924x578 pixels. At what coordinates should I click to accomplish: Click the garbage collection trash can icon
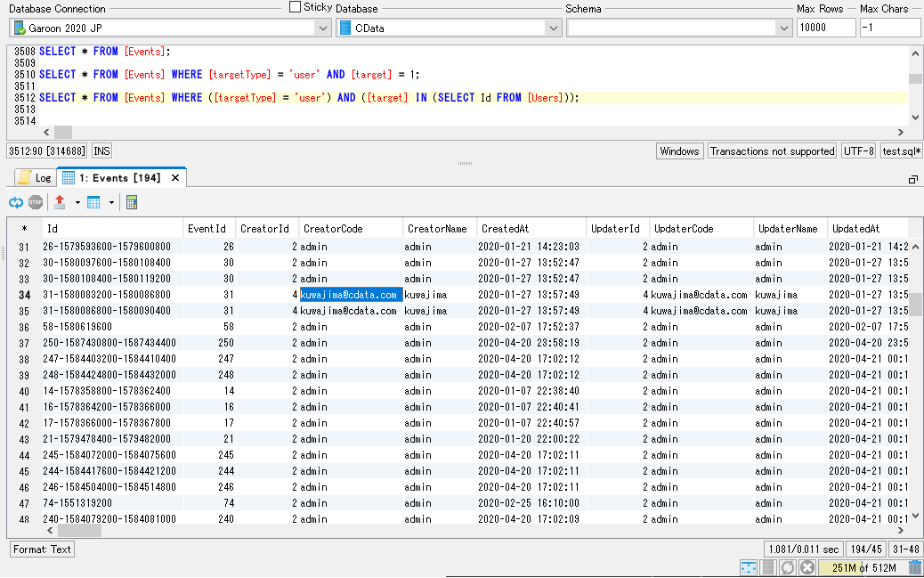[x=914, y=567]
